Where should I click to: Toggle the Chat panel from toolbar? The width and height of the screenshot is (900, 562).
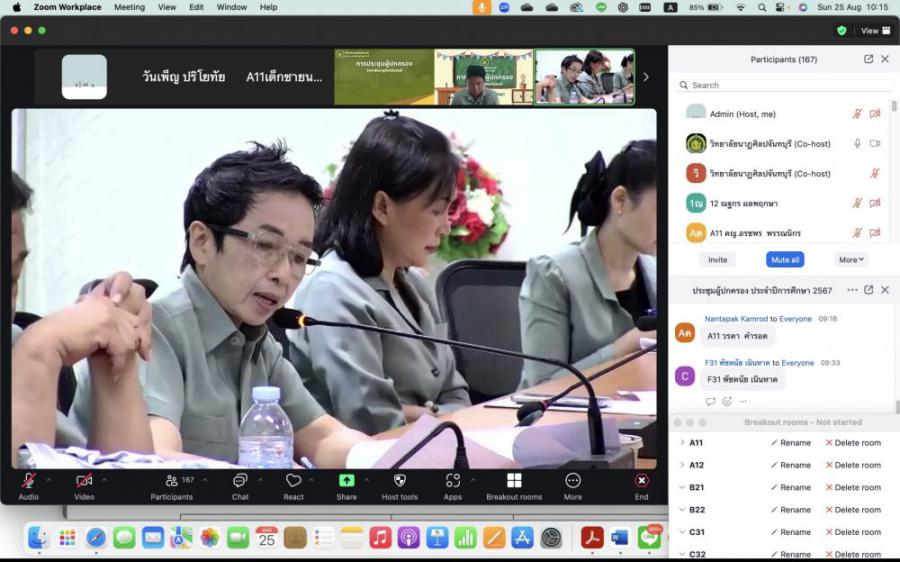[240, 481]
